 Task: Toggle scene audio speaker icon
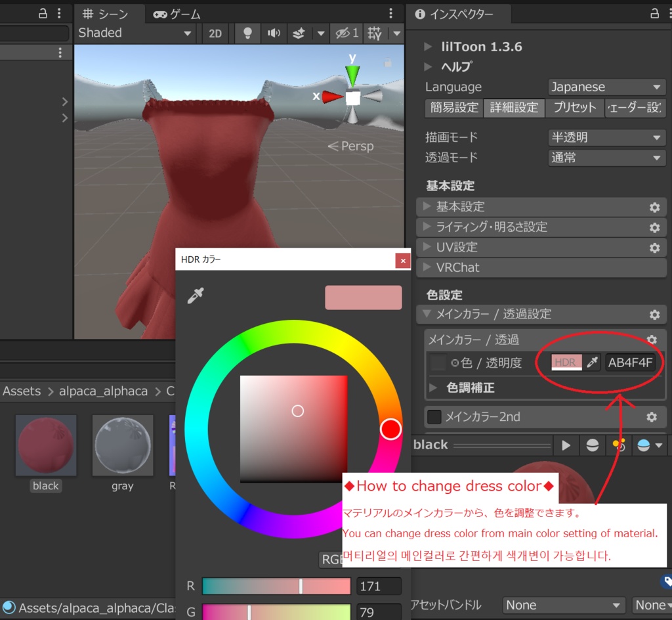274,33
